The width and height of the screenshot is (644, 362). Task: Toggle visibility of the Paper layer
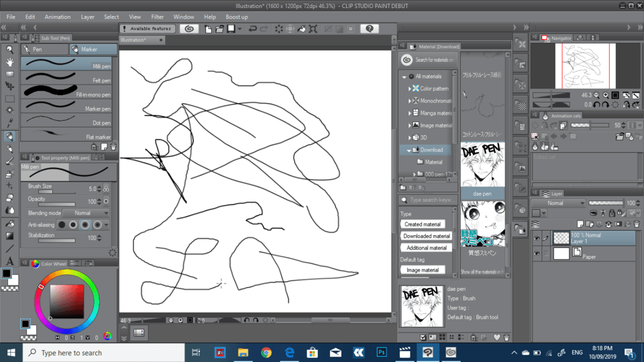[537, 253]
